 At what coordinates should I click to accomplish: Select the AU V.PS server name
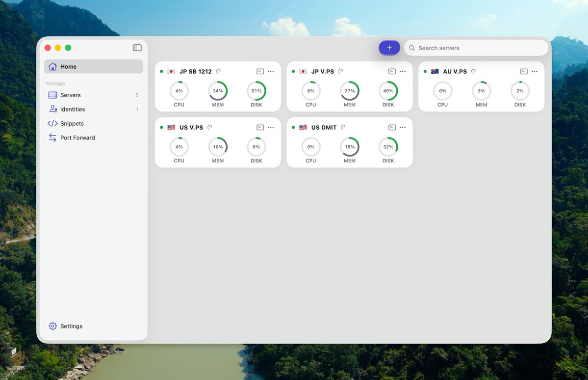[455, 71]
